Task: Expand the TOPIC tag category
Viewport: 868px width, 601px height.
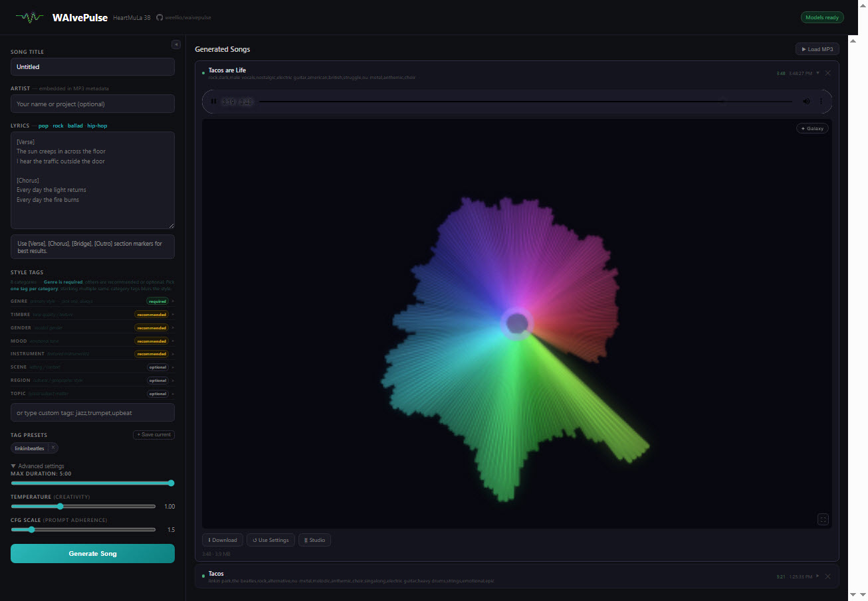Action: pyautogui.click(x=92, y=393)
